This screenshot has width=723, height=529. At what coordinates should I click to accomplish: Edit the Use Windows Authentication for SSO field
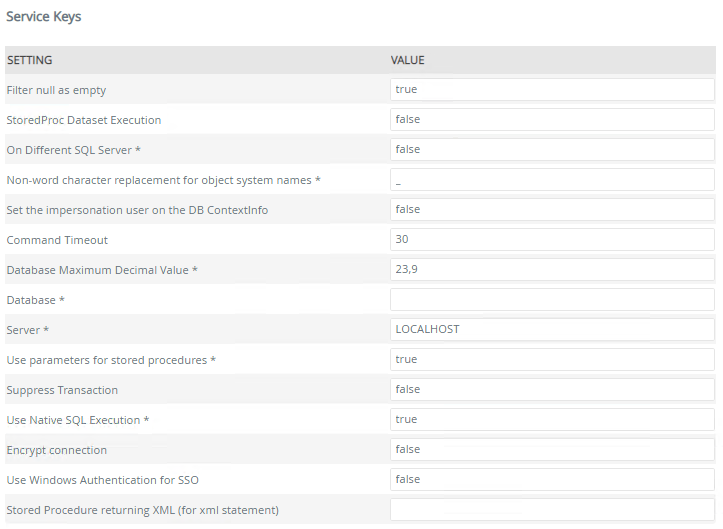pos(552,479)
